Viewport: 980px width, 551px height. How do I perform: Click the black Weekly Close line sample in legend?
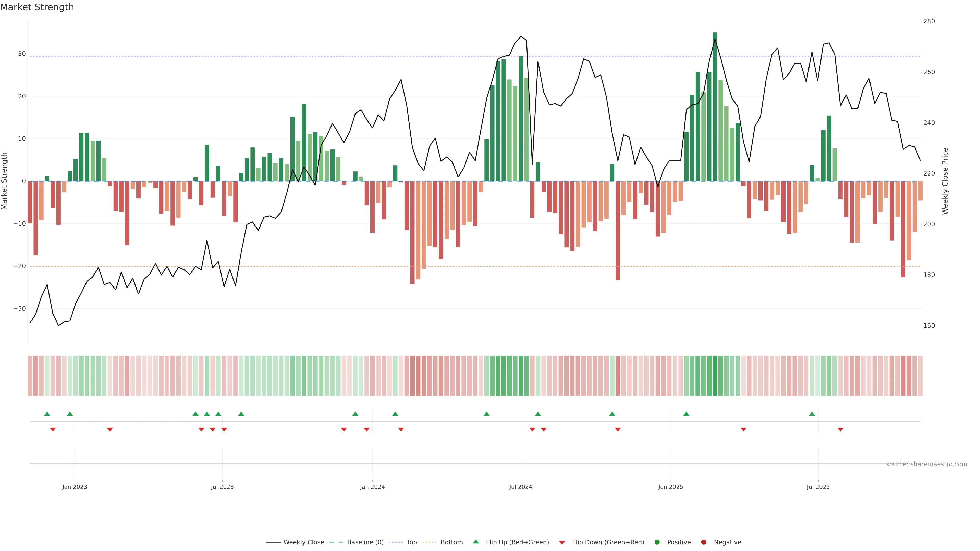click(273, 542)
